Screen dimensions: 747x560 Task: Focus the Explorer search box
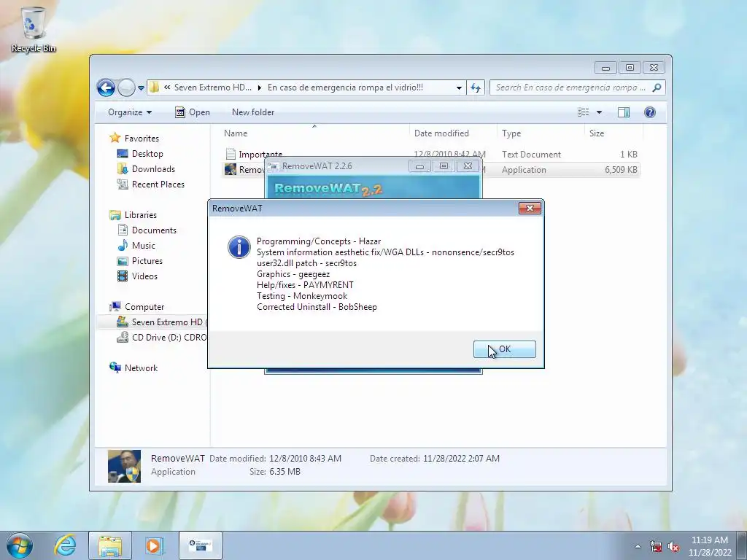(x=570, y=87)
